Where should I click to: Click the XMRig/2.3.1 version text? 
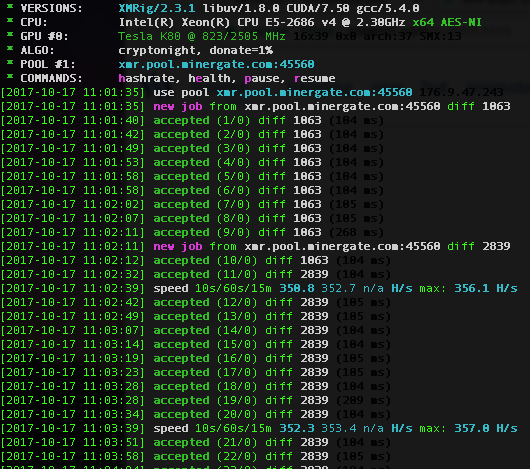click(x=157, y=8)
